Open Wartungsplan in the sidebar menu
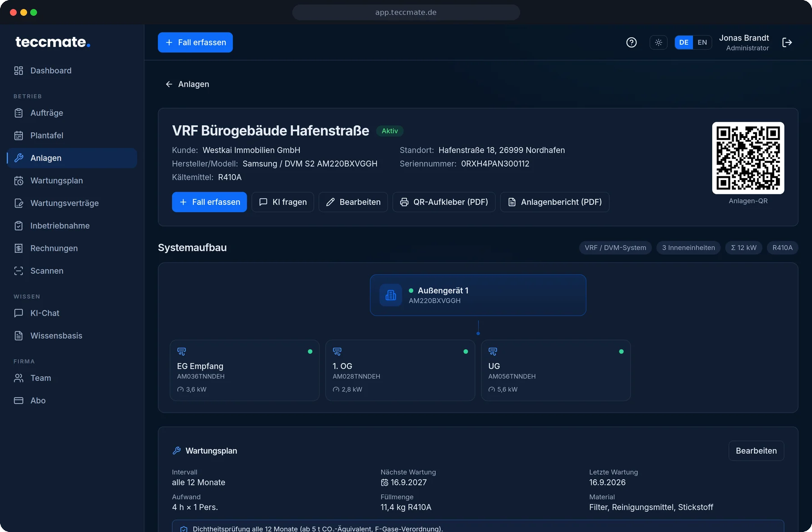 click(72, 180)
